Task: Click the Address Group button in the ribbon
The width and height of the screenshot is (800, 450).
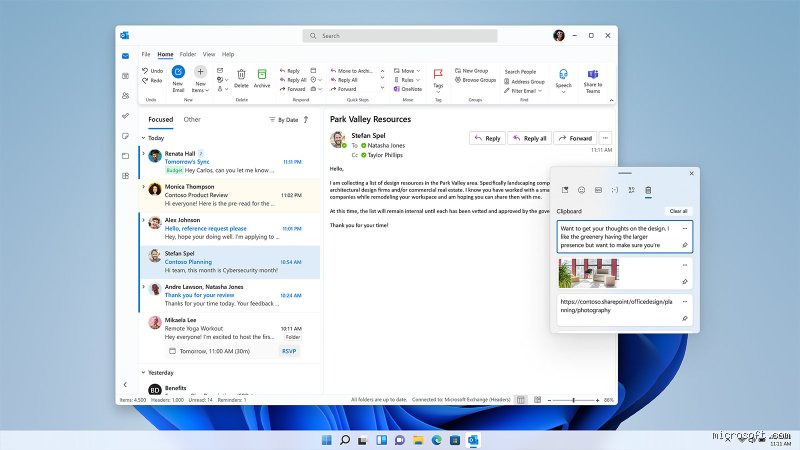Action: coord(524,82)
